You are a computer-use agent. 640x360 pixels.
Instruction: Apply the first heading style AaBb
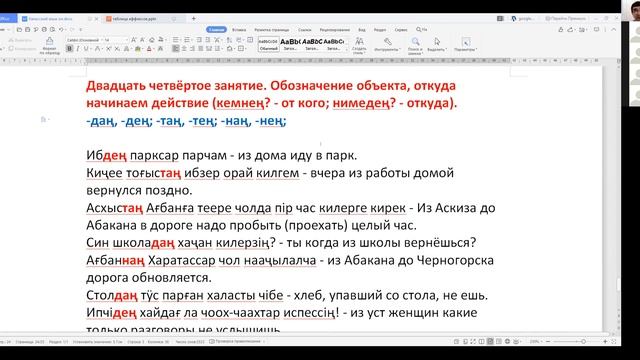(290, 44)
